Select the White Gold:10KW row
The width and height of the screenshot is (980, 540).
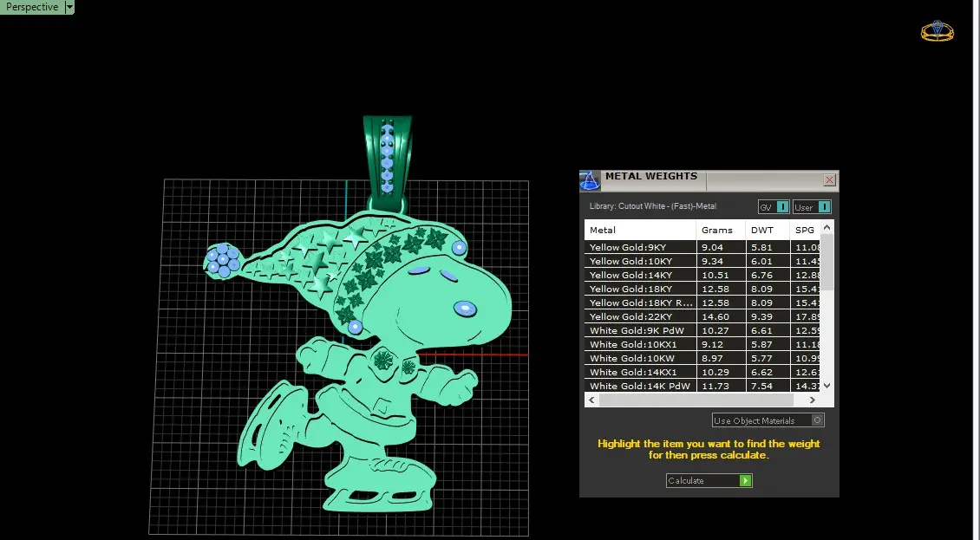(702, 358)
